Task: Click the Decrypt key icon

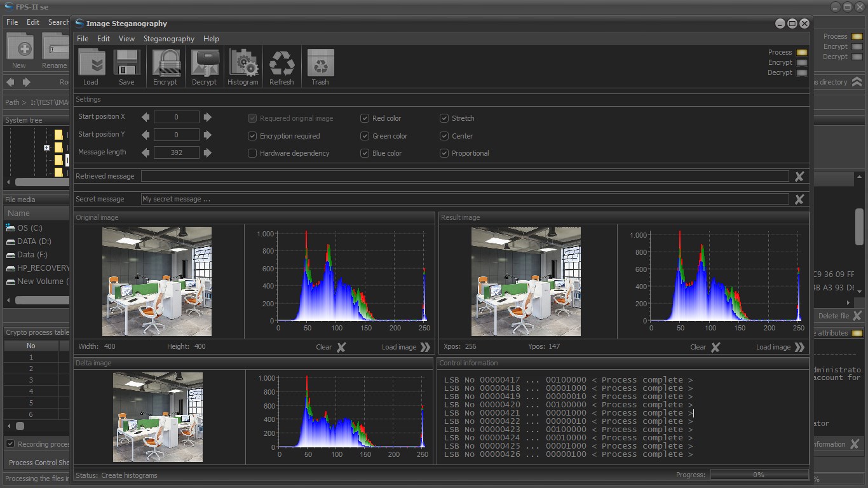Action: click(205, 63)
